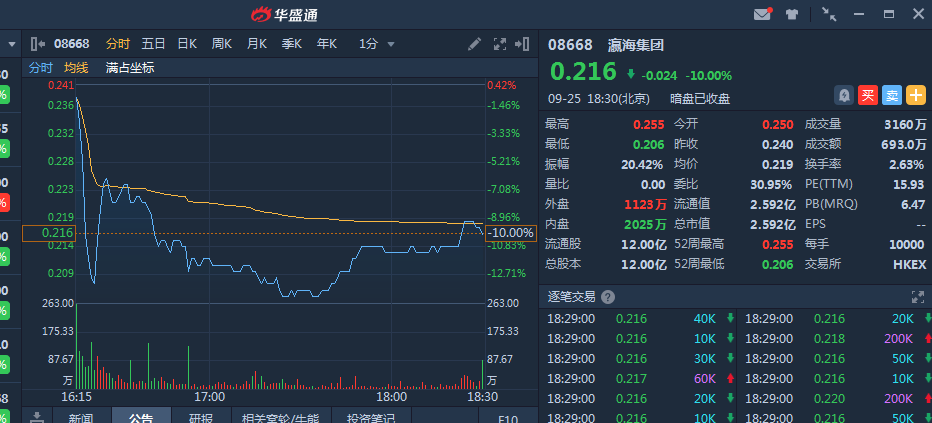Set a price alert bell
Image resolution: width=932 pixels, height=423 pixels.
click(x=843, y=95)
